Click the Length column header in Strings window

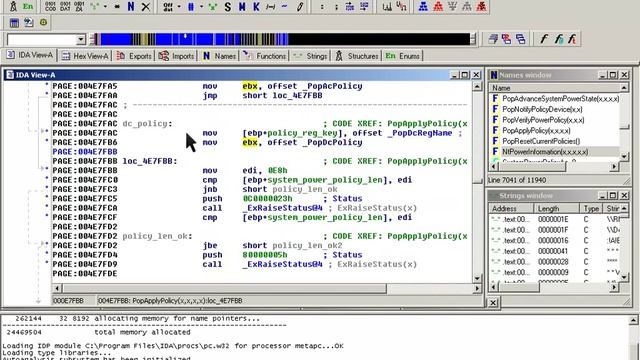click(x=557, y=209)
